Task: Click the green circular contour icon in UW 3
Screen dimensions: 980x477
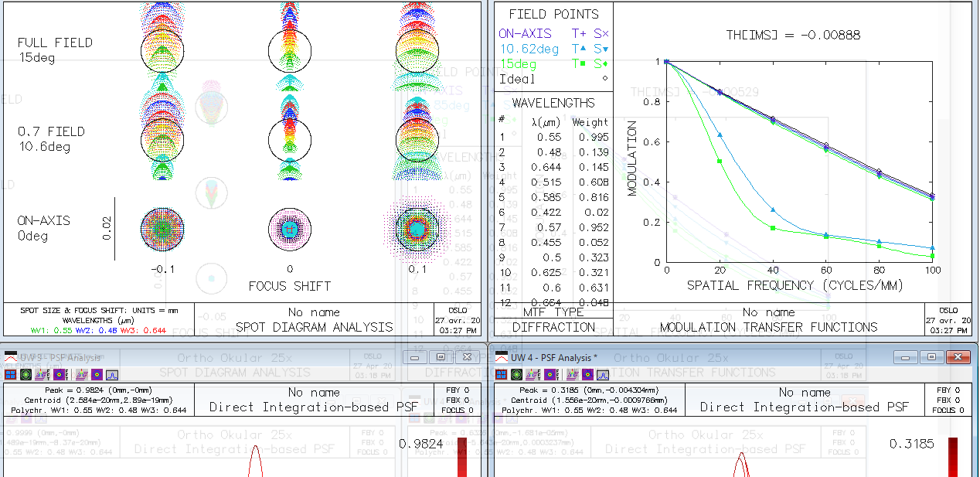Action: pos(26,374)
